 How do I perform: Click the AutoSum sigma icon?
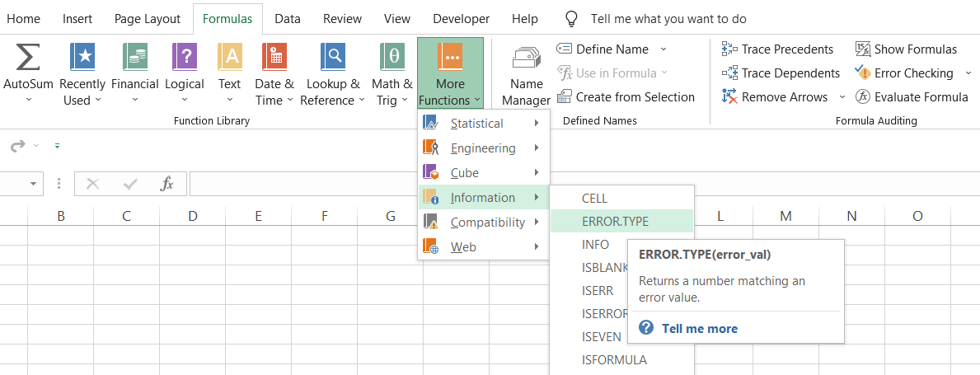(28, 58)
